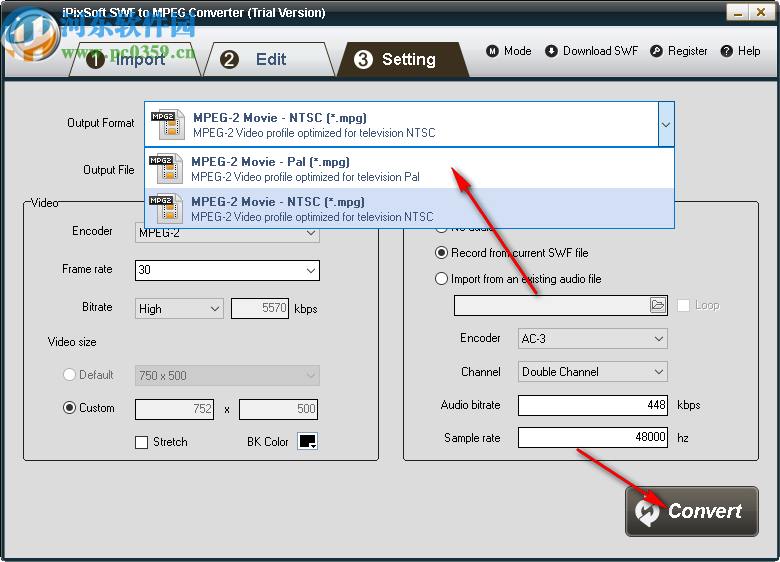
Task: Click the custom width field showing 752
Action: (175, 409)
